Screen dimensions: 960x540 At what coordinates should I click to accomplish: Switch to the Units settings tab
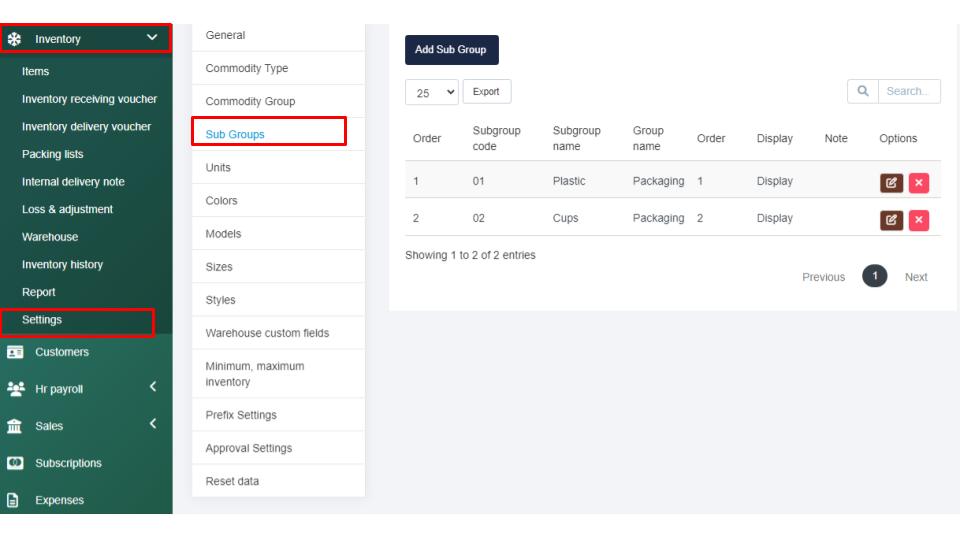(218, 167)
